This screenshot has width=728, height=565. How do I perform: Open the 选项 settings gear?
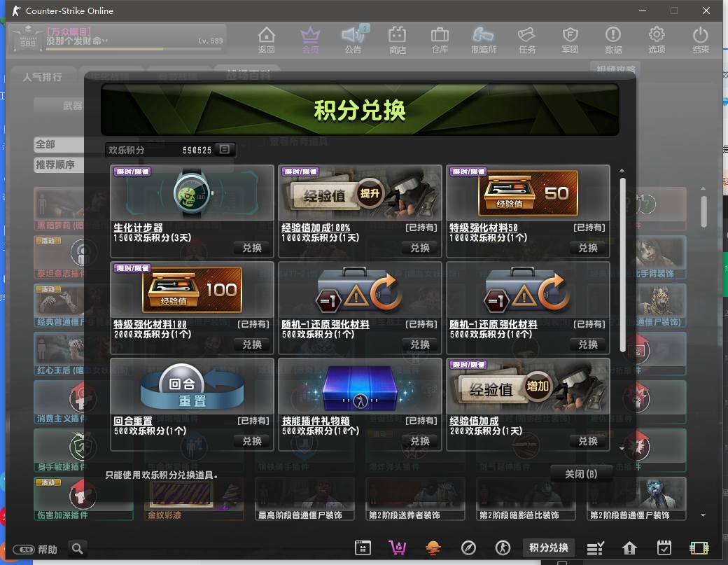click(x=657, y=39)
